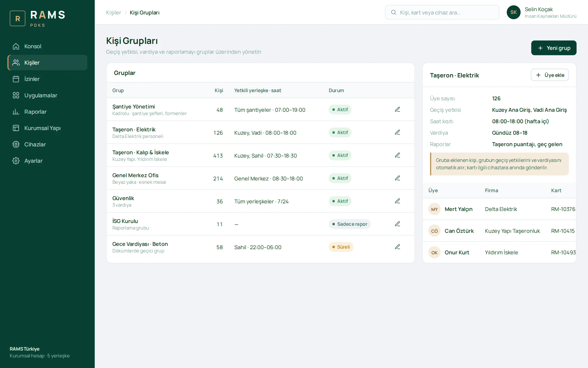Select the Güvenlik group name
The image size is (588, 368).
click(x=123, y=198)
